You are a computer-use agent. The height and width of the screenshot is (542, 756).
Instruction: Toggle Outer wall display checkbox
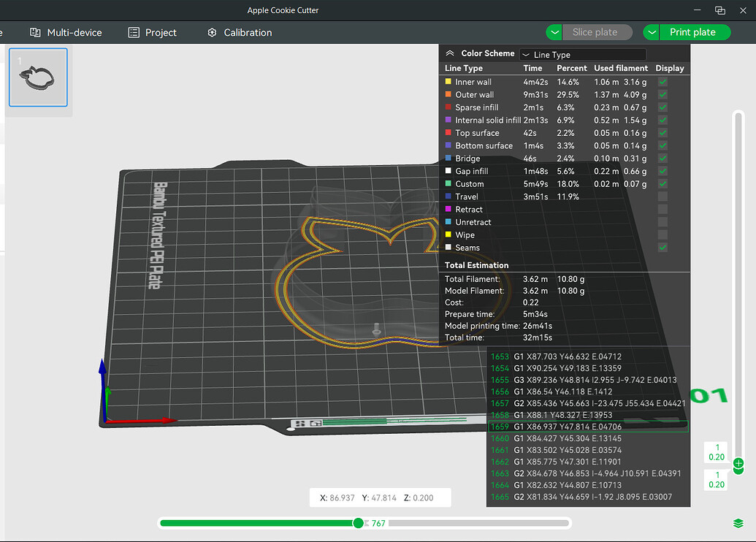(663, 94)
